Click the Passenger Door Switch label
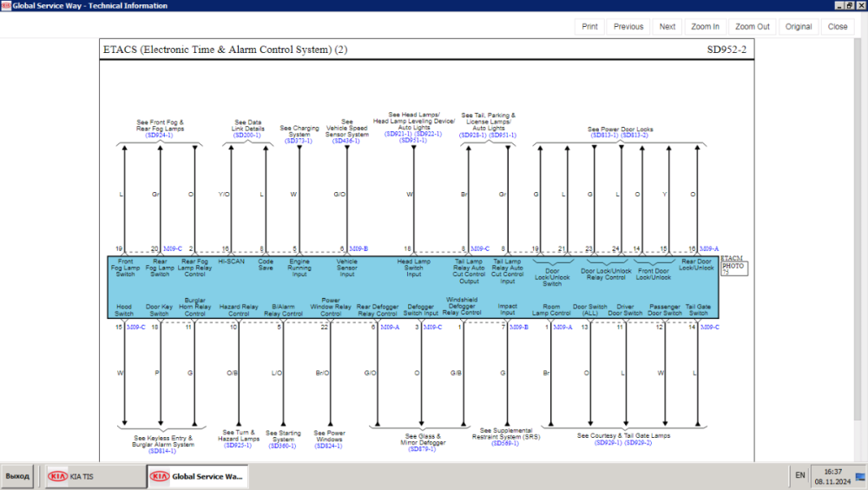 point(664,310)
